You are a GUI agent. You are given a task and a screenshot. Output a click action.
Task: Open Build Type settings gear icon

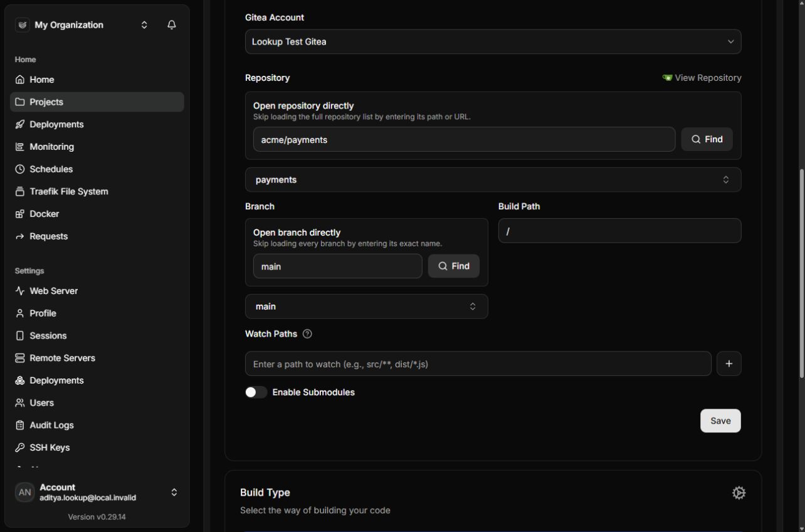point(739,493)
